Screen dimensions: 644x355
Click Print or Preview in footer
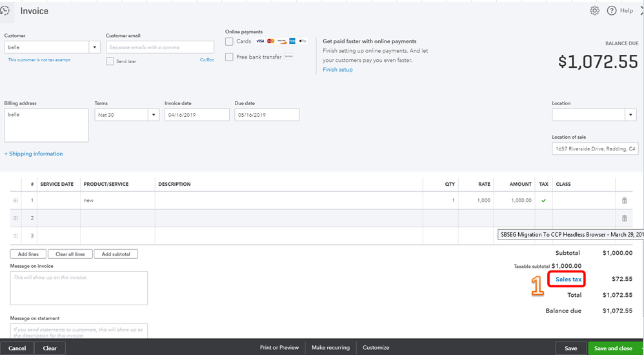(279, 348)
